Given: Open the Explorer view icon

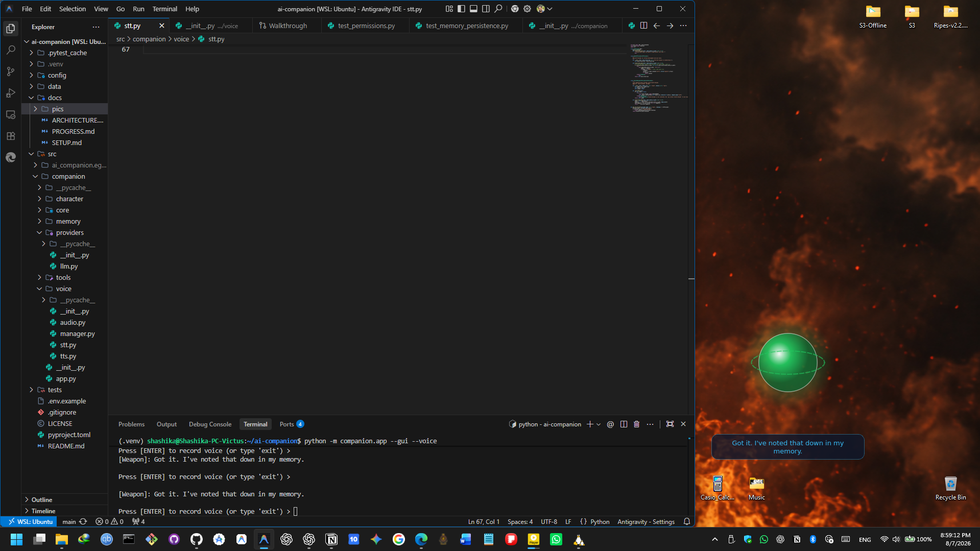Looking at the screenshot, I should tap(11, 29).
